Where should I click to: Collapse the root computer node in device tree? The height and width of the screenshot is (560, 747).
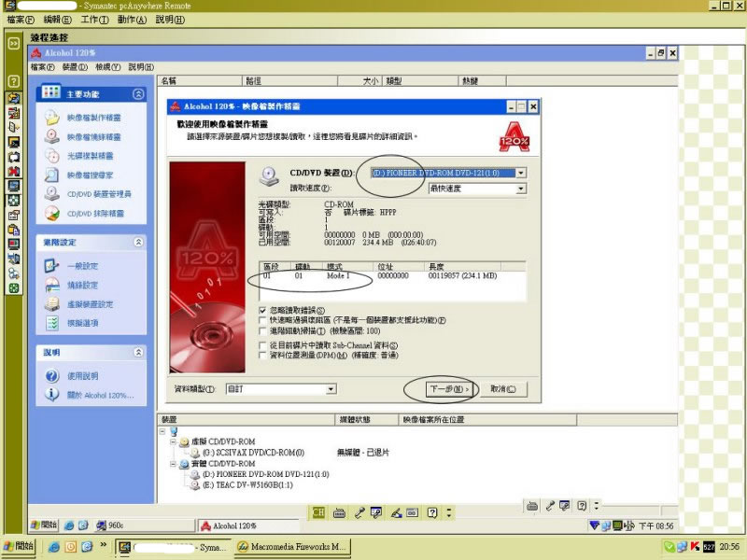tap(162, 431)
